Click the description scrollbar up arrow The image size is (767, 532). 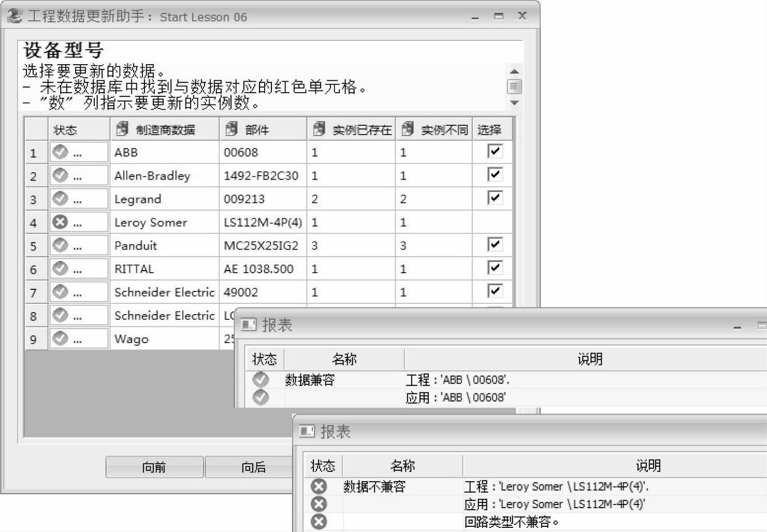(x=514, y=71)
